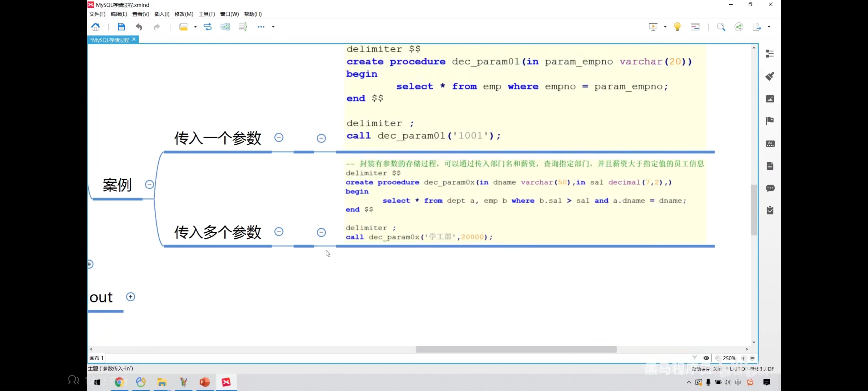Open the 文件(F) menu

[97, 14]
